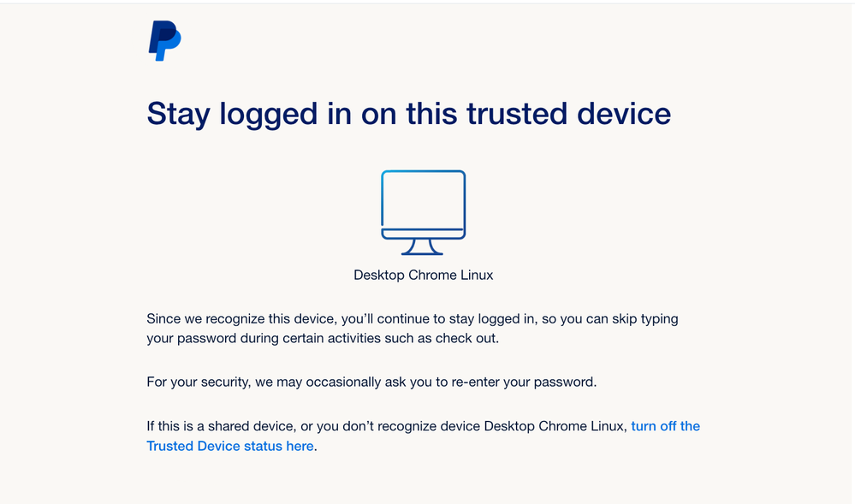Click the 'For your security' sentence

pyautogui.click(x=371, y=382)
